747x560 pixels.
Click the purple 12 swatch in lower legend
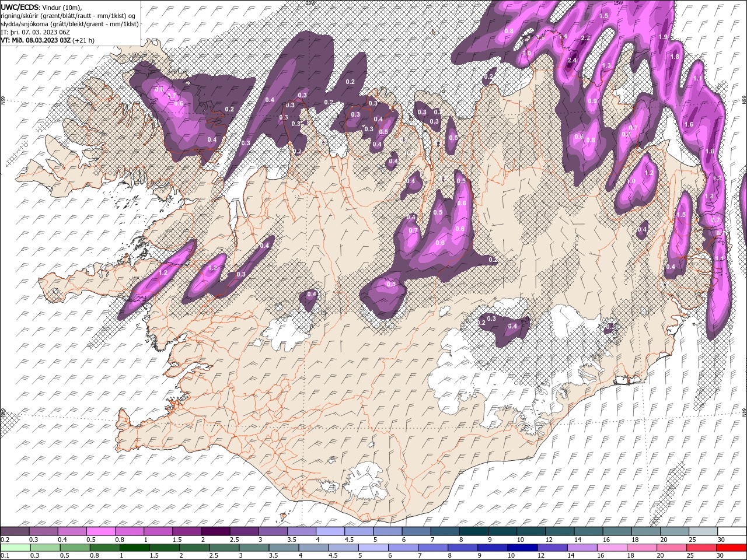pos(552,548)
